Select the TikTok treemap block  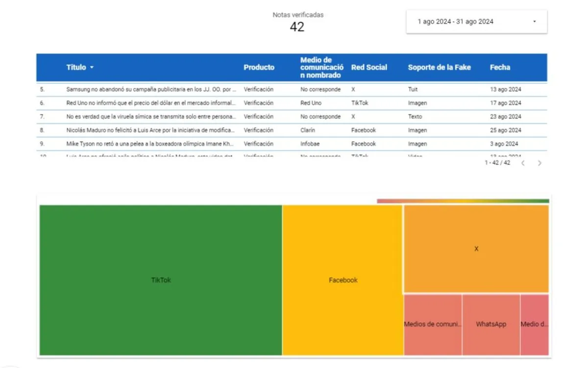(161, 280)
